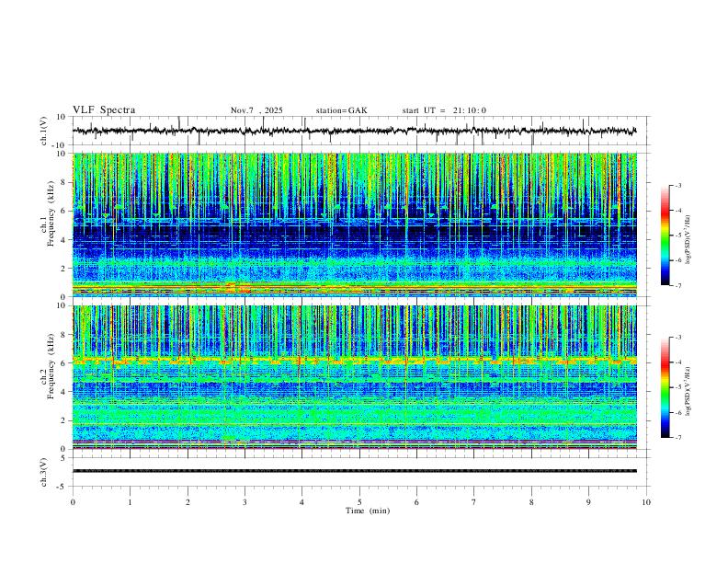This screenshot has width=728, height=563.
Task: Click the "Time (min)" axis label
Action: (x=368, y=511)
